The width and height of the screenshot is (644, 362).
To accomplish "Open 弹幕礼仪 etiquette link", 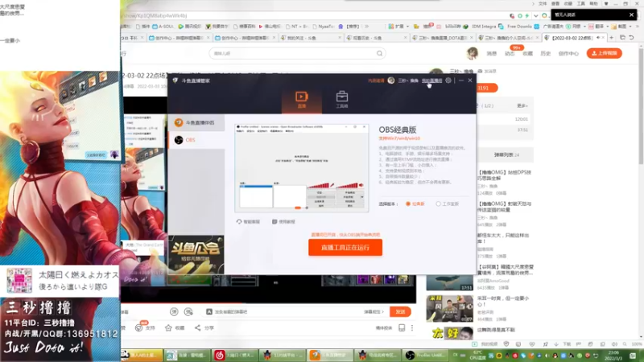I will coord(374,312).
